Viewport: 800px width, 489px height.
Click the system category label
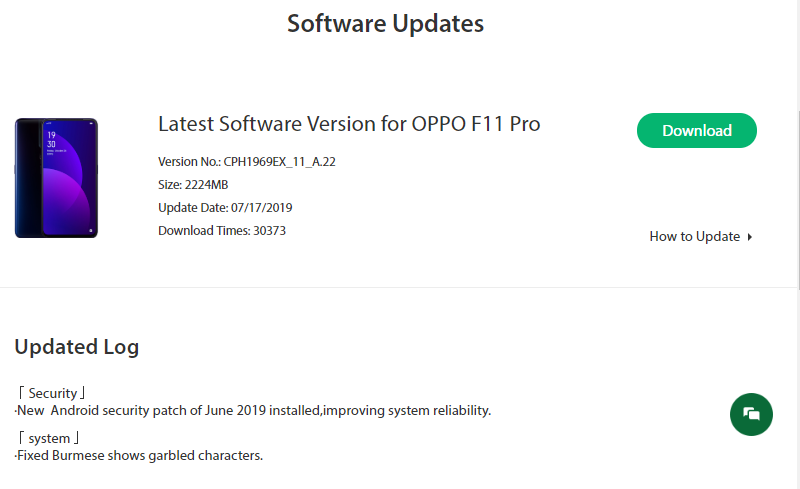48,438
